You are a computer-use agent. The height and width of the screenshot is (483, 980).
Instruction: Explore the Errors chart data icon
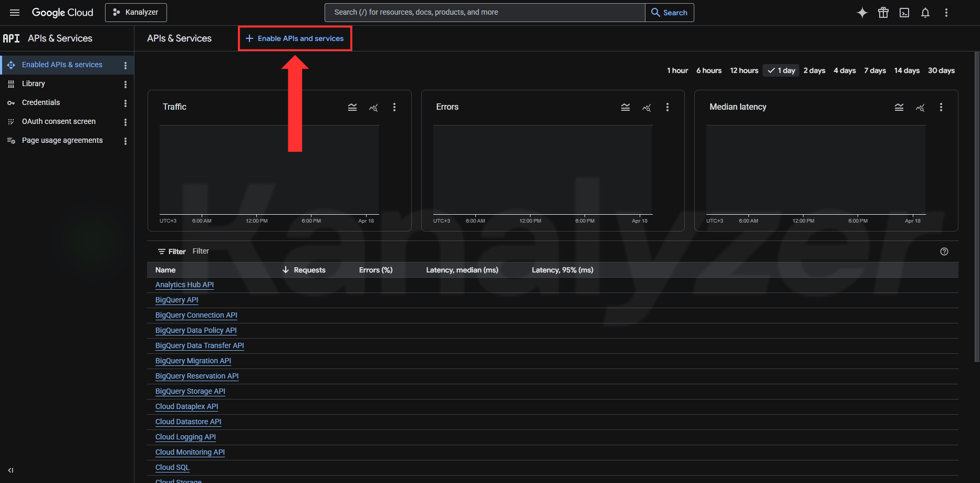tap(647, 107)
